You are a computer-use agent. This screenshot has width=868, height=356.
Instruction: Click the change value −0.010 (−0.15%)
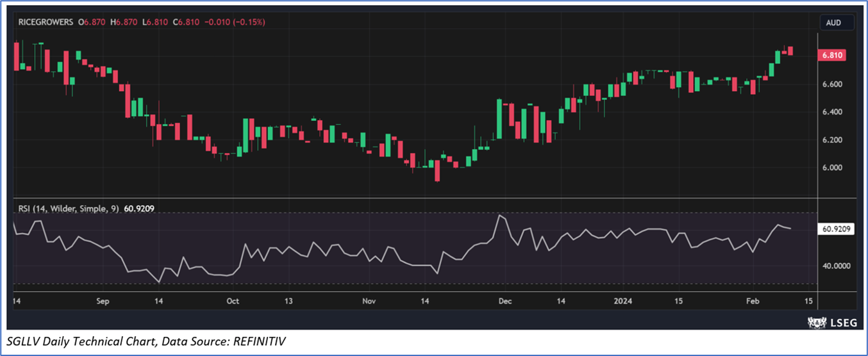click(x=234, y=22)
